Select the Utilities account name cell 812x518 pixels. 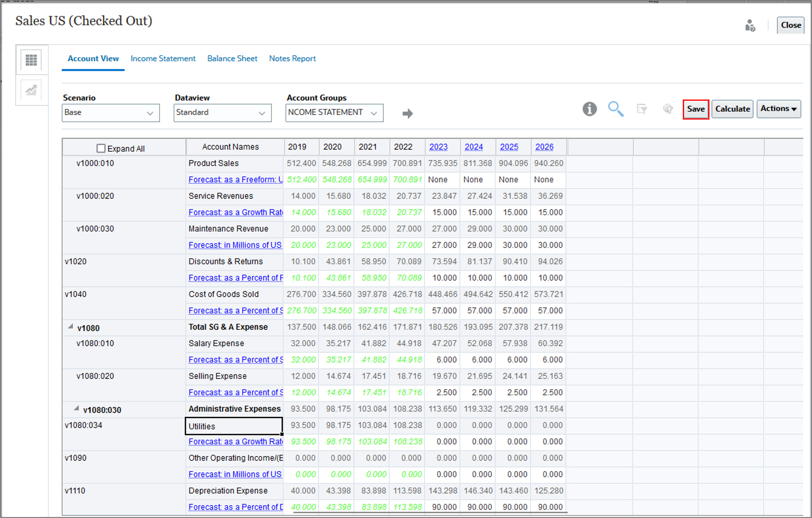[x=234, y=426]
